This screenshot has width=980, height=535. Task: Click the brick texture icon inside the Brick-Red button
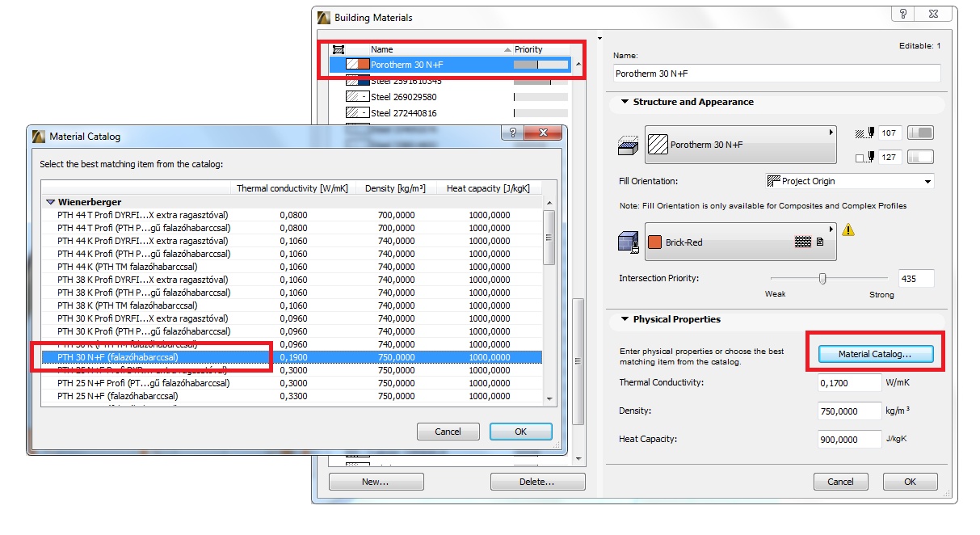802,242
